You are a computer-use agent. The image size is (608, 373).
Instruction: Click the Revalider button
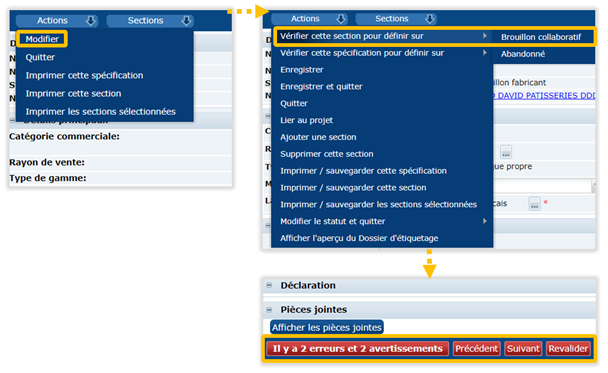tap(568, 349)
